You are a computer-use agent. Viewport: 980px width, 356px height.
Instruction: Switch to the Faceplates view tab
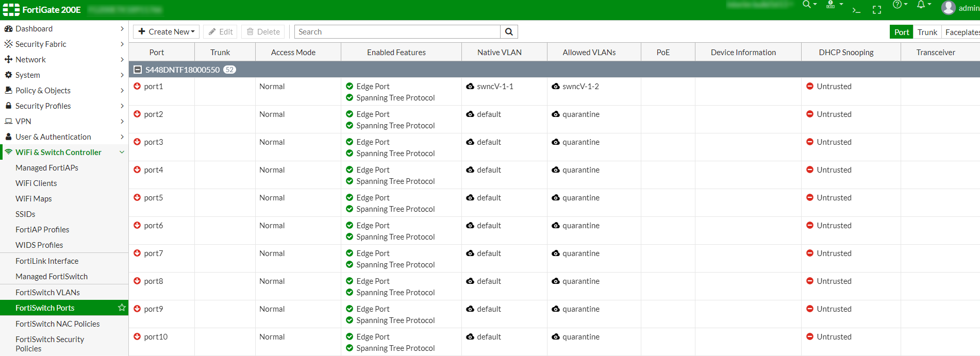961,32
